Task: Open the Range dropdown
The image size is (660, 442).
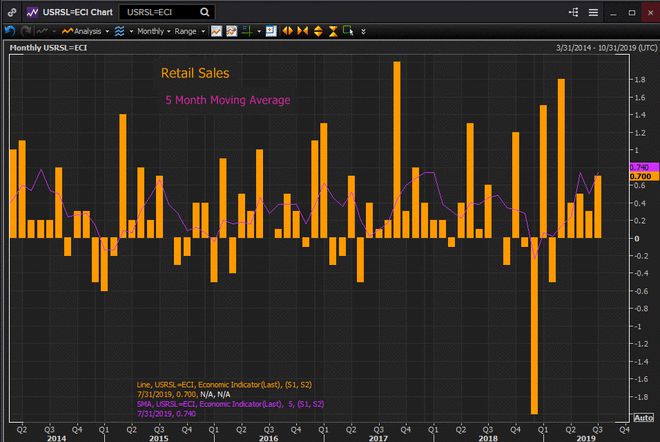Action: (x=189, y=31)
